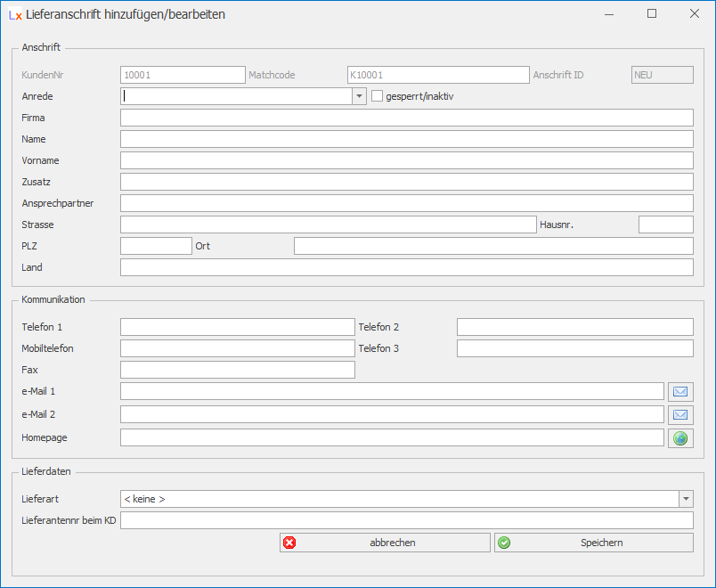
Task: Focus the Mobiltelefon field
Action: tap(237, 348)
